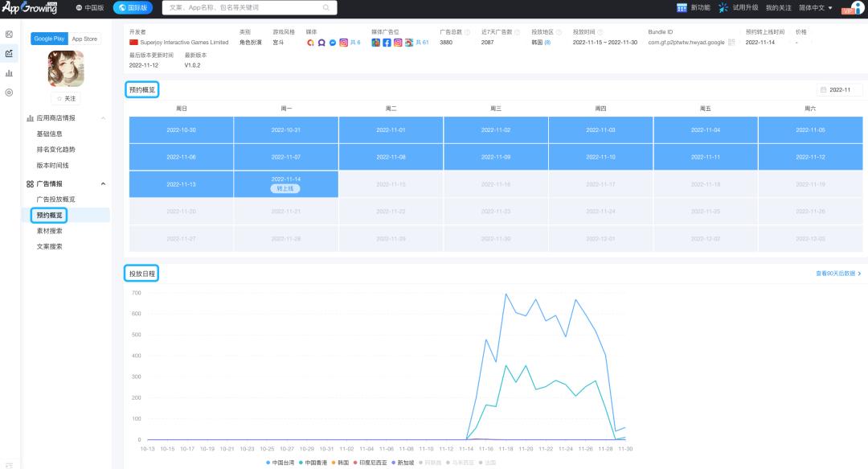Click the Instagram icon under 媒体
868x469 pixels.
[x=343, y=43]
